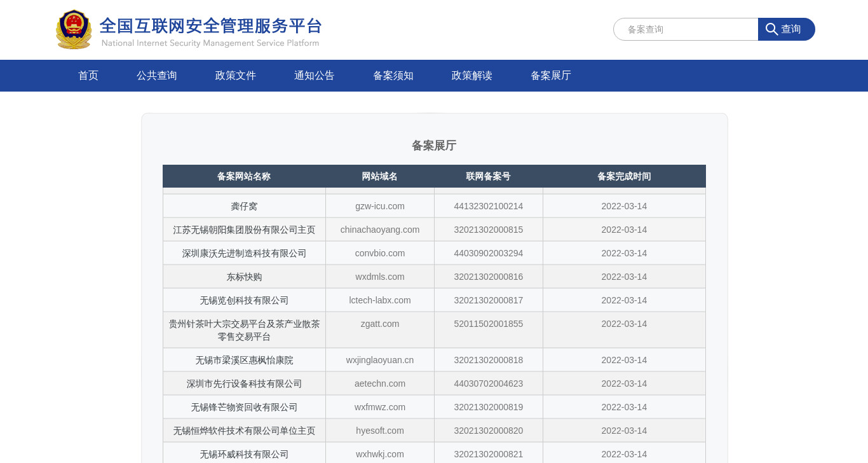868x463 pixels.
Task: Click the date in the zgatt.com row
Action: click(x=624, y=324)
